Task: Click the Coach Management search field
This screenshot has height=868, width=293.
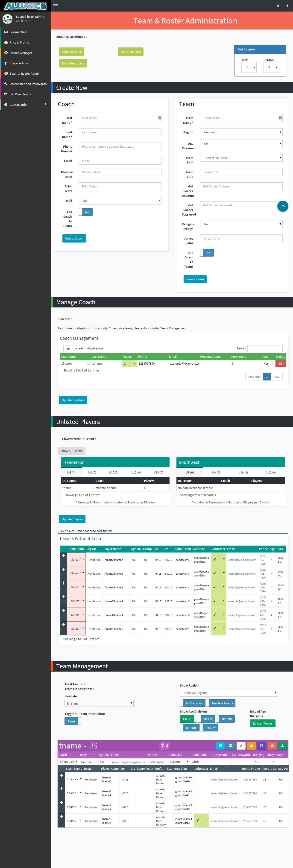Action: tap(265, 348)
